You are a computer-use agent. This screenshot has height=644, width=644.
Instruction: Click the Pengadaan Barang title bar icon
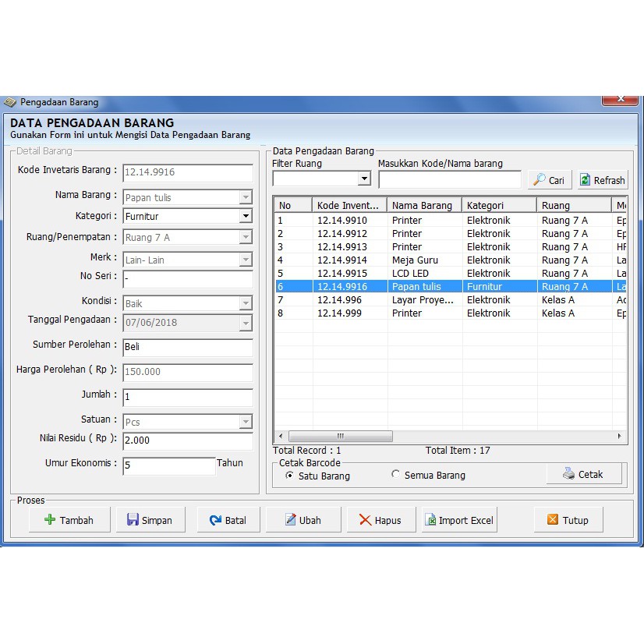click(10, 102)
